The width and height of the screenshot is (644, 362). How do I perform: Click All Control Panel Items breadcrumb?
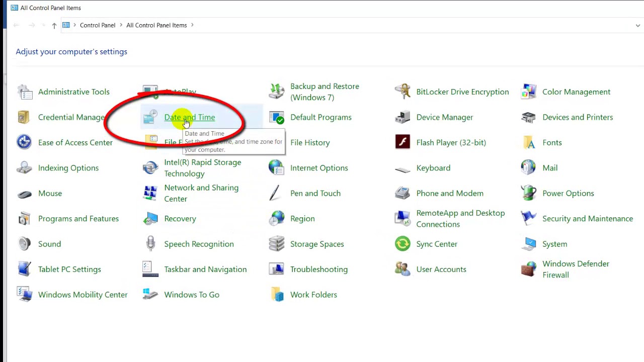(x=156, y=25)
